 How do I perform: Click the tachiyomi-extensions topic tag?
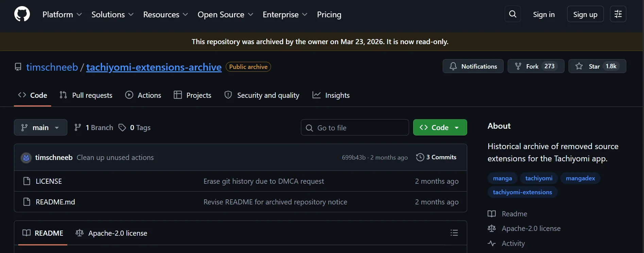tap(523, 192)
